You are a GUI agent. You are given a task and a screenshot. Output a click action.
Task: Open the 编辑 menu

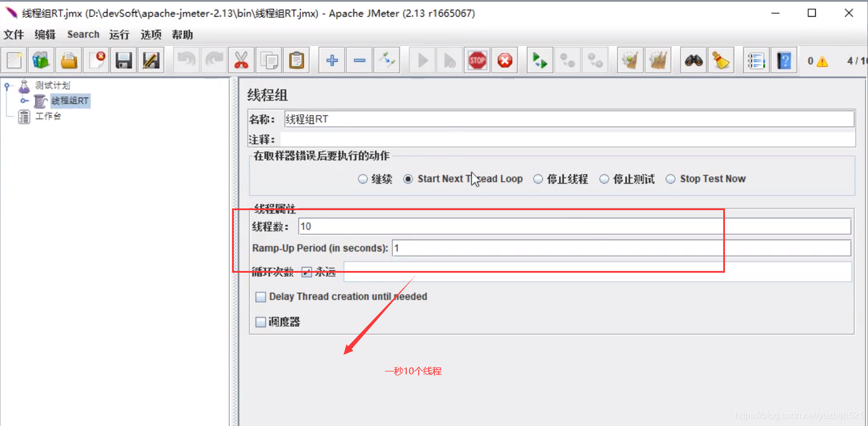(x=45, y=34)
